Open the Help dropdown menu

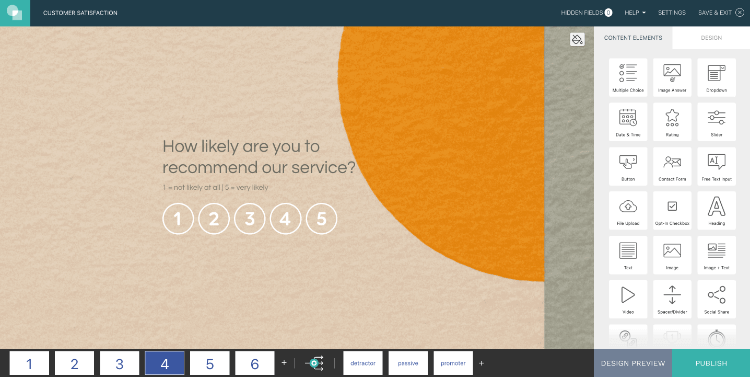click(635, 13)
